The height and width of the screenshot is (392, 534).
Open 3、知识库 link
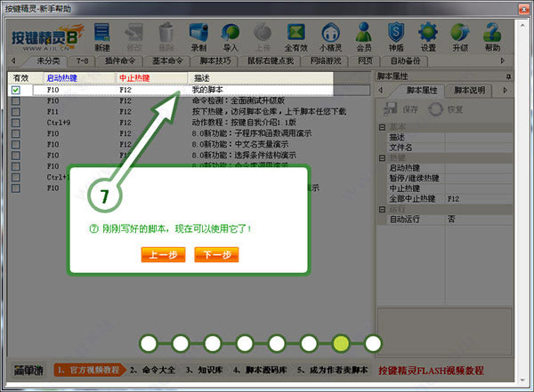click(x=204, y=370)
